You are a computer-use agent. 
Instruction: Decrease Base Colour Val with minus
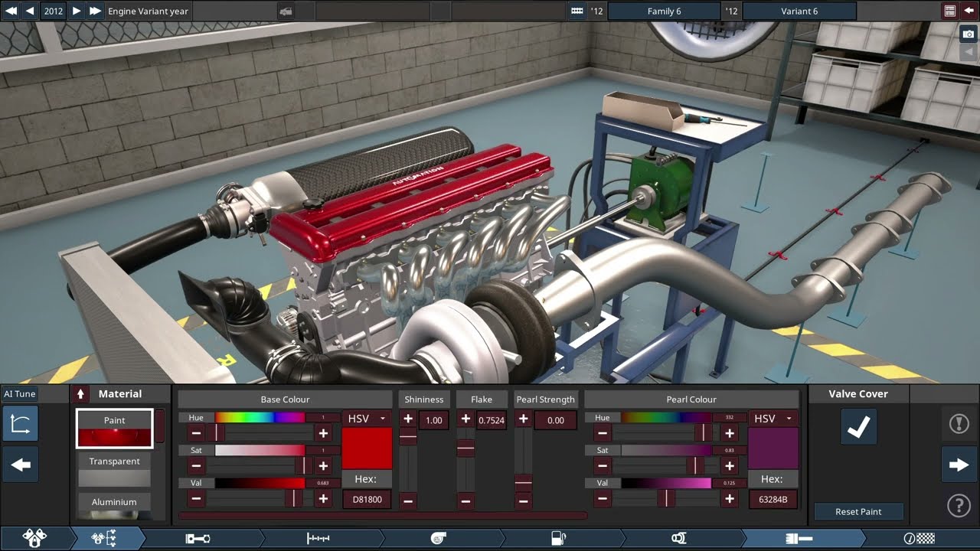[x=196, y=499]
